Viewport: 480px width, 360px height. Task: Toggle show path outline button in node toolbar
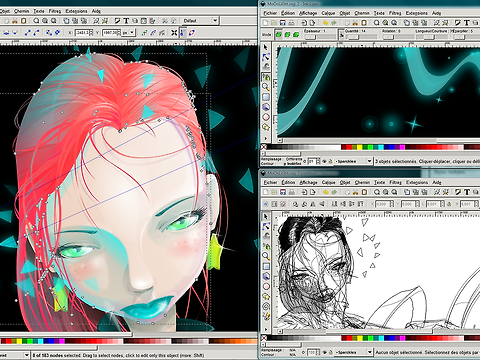click(192, 33)
